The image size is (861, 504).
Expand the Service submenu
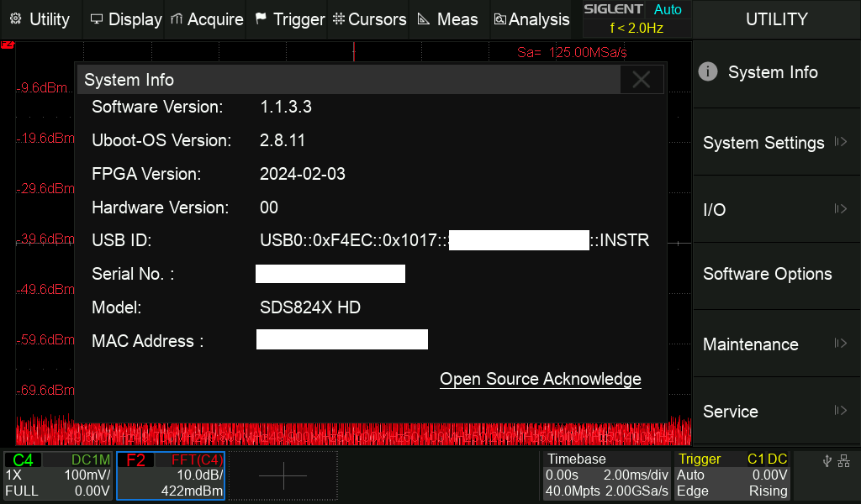(776, 412)
